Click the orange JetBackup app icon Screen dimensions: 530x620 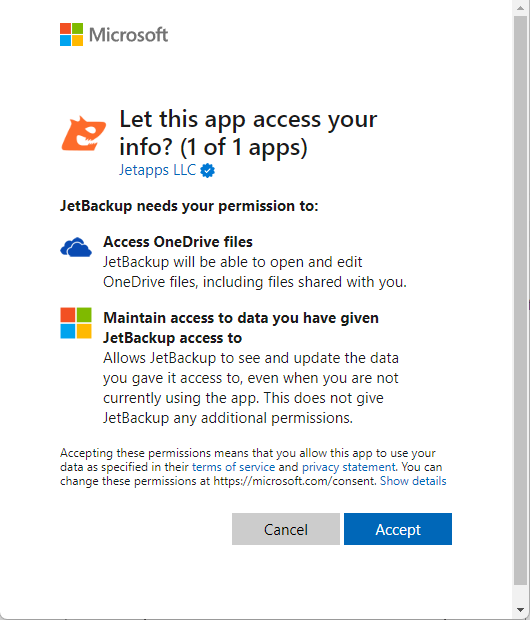[x=83, y=133]
